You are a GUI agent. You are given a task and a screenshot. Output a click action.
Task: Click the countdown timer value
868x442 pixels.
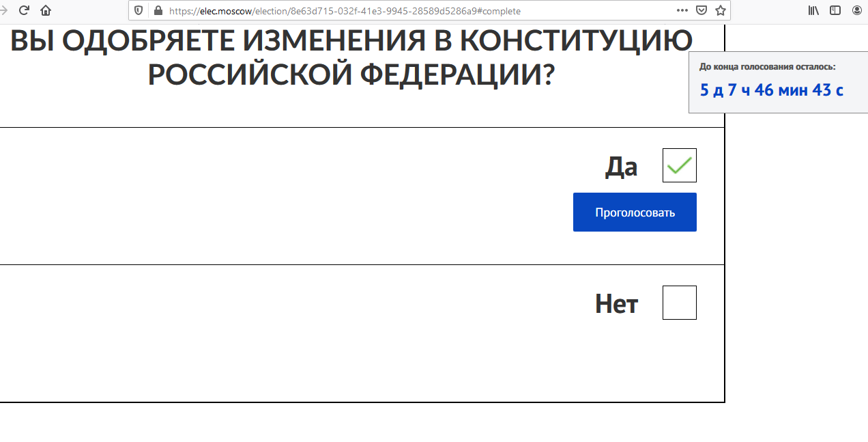click(x=772, y=89)
